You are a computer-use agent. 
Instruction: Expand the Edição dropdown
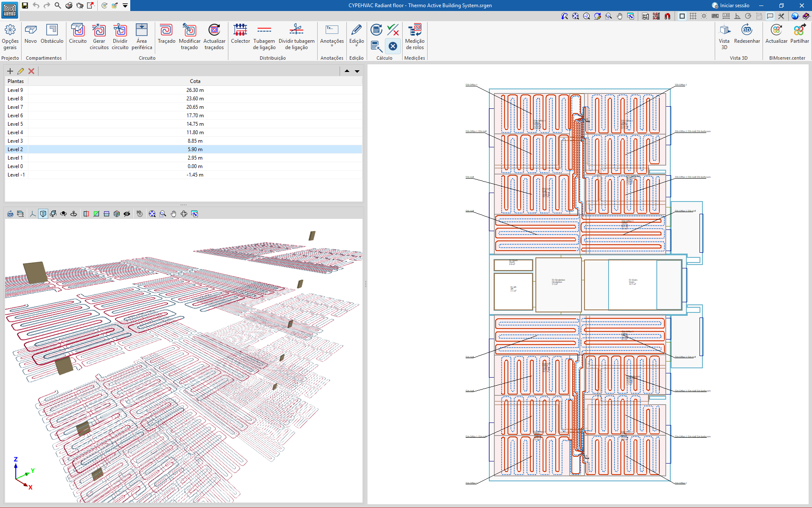point(357,45)
